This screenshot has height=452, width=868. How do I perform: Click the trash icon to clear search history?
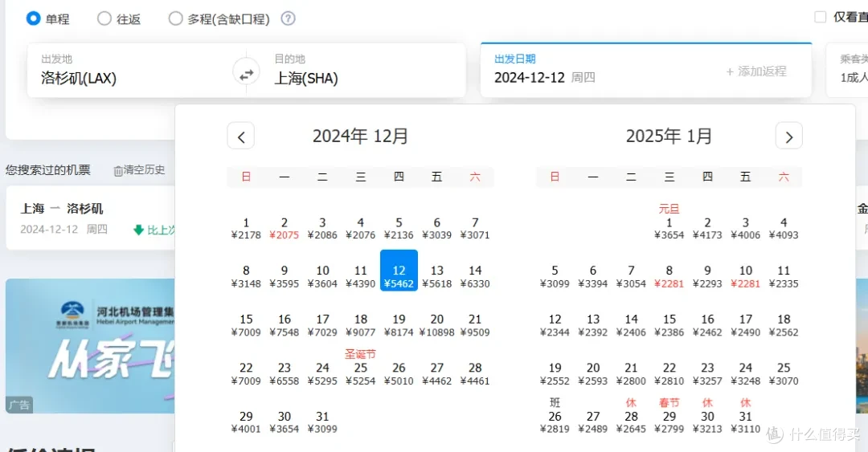[118, 170]
